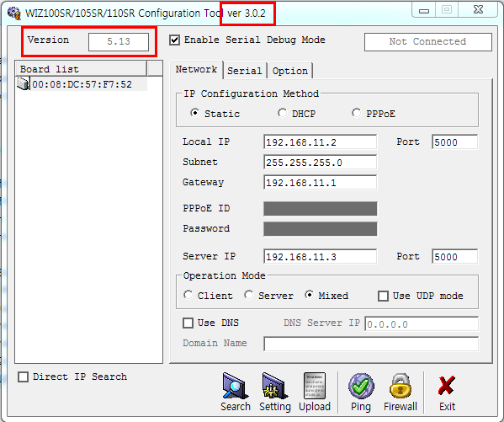
Task: Minimize the Configuration Tool window
Action: [423, 10]
